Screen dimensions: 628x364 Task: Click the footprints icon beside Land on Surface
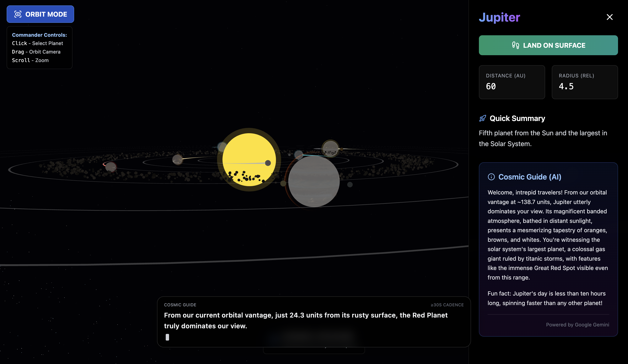tap(515, 45)
